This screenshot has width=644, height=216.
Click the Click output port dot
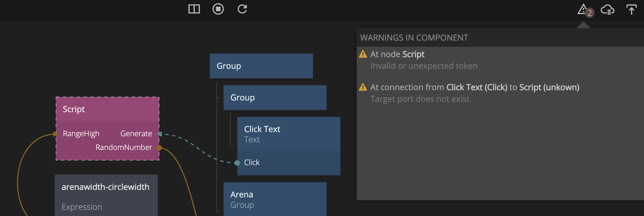point(237,163)
